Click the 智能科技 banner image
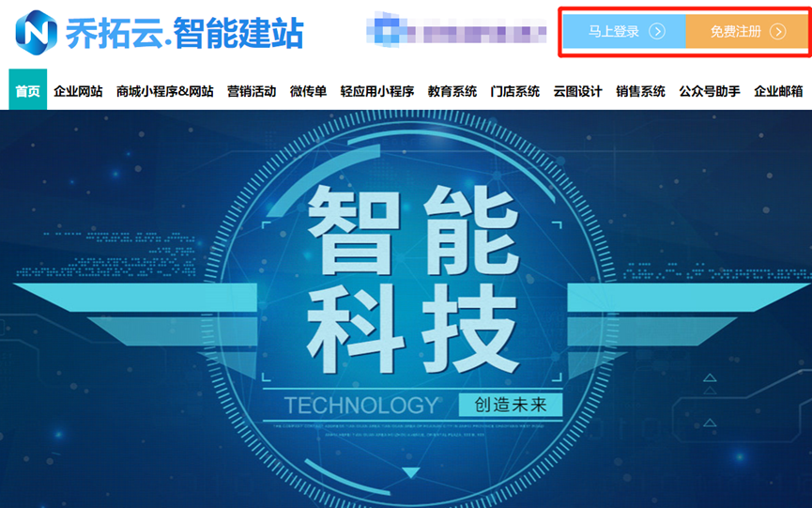This screenshot has width=812, height=508. point(406,309)
